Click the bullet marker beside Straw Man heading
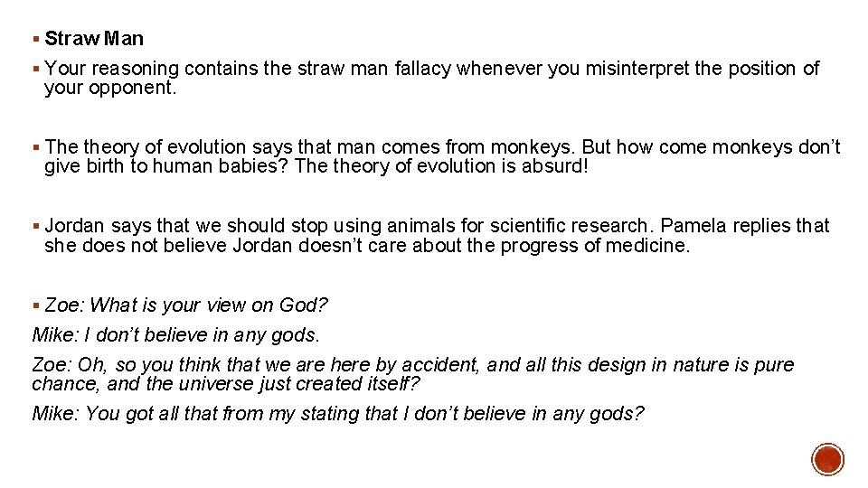Image resolution: width=868 pixels, height=488 pixels. [36, 39]
